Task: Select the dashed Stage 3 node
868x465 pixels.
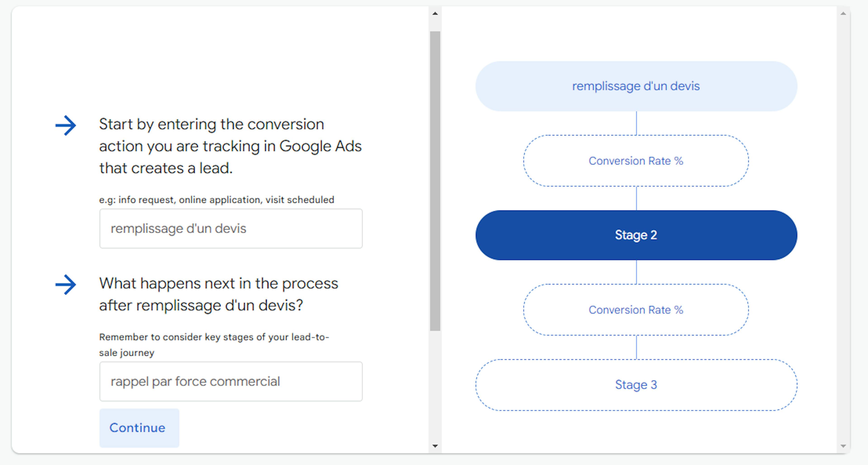Action: coord(636,384)
